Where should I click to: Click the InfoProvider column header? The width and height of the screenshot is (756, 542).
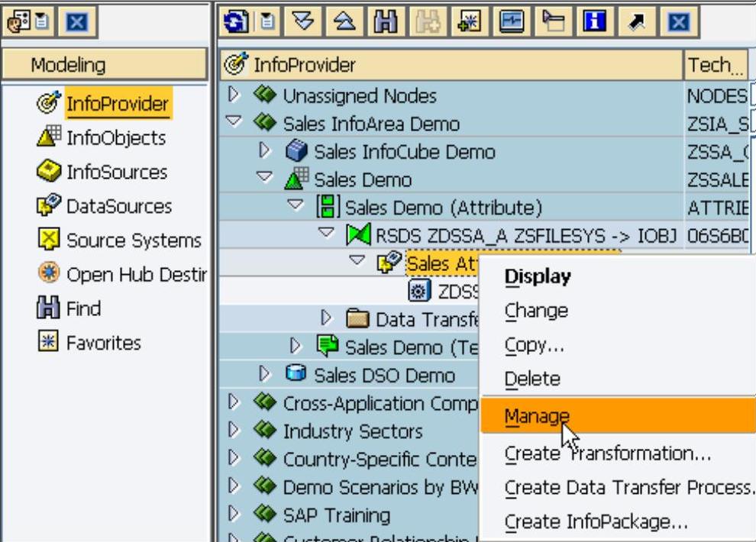click(x=452, y=65)
